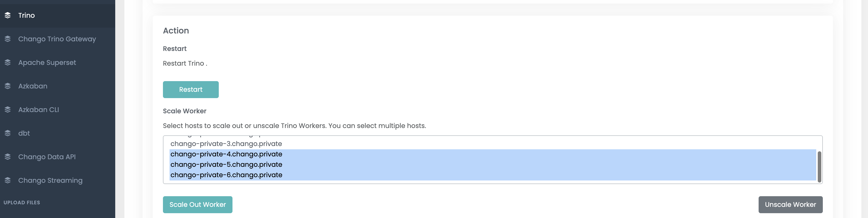Click the Trino layers icon in sidebar
The width and height of the screenshot is (868, 218).
(x=8, y=15)
